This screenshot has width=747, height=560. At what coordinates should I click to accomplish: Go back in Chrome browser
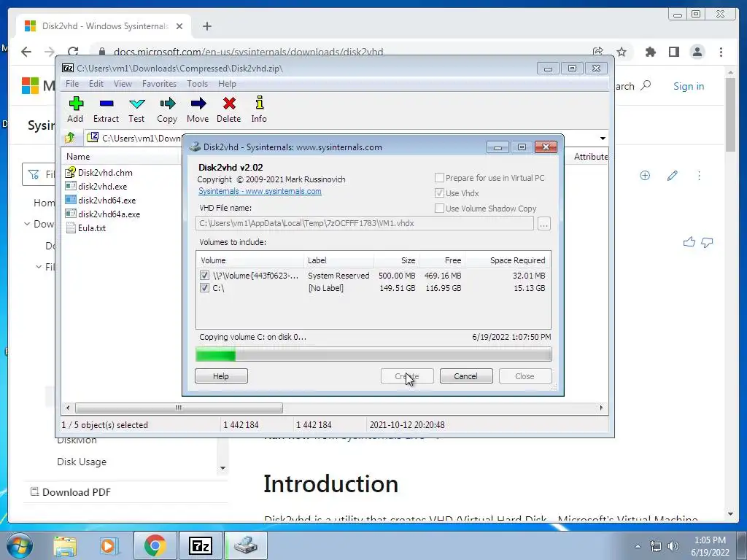tap(26, 52)
